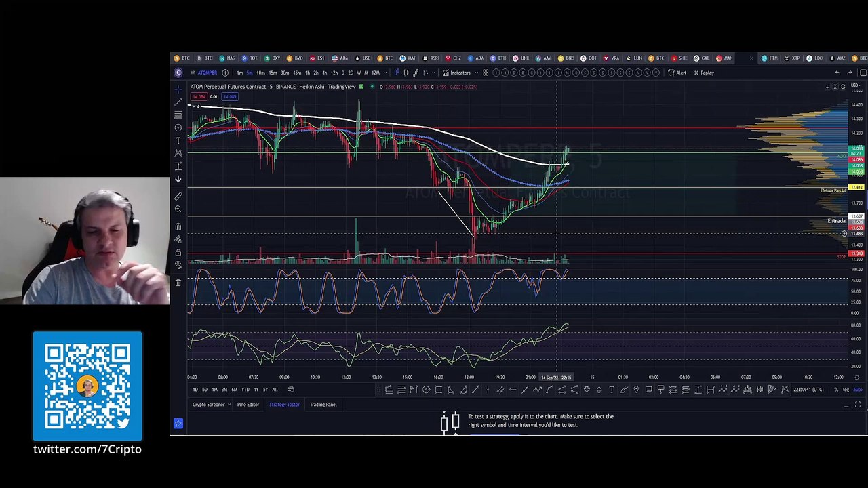Select 5Y date range

(265, 390)
